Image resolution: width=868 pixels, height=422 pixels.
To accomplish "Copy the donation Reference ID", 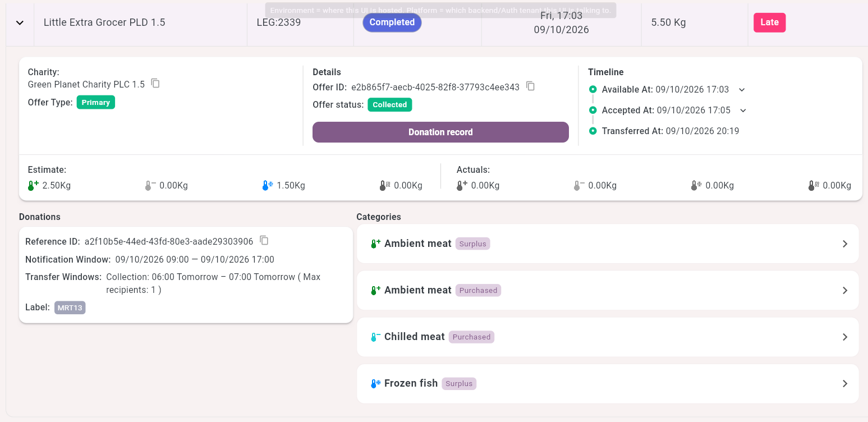I will click(264, 241).
